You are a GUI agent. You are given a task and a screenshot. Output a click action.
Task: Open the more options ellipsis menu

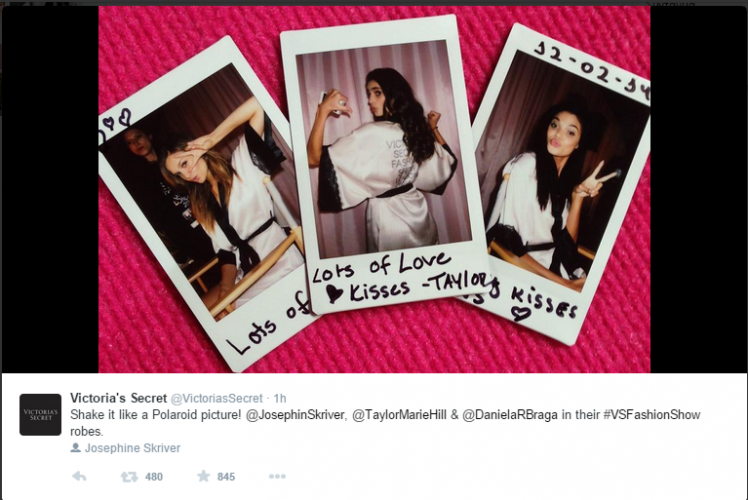point(277,476)
